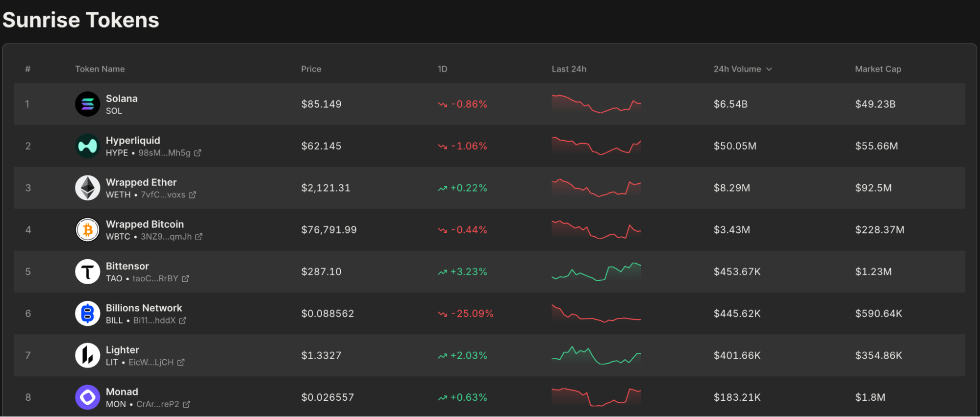The height and width of the screenshot is (417, 980).
Task: Click the Solana market cap $49.23B
Action: pos(875,104)
